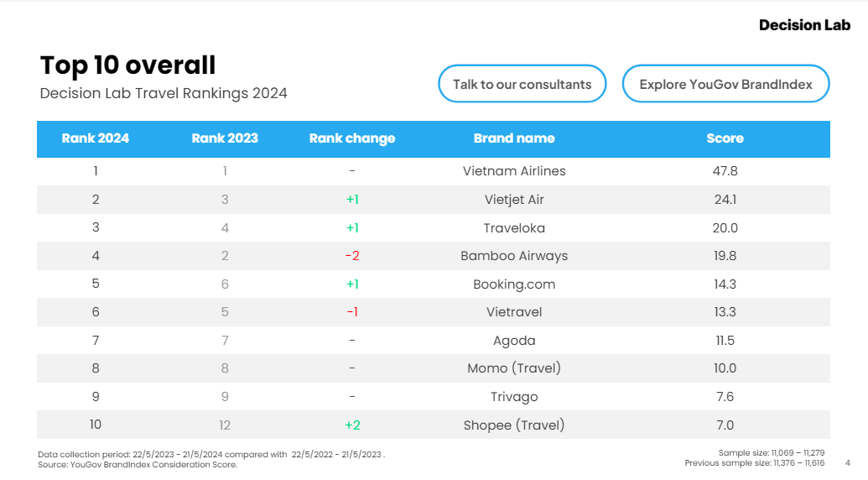The width and height of the screenshot is (868, 480).
Task: Select the Rank 2023 column header
Action: click(225, 138)
